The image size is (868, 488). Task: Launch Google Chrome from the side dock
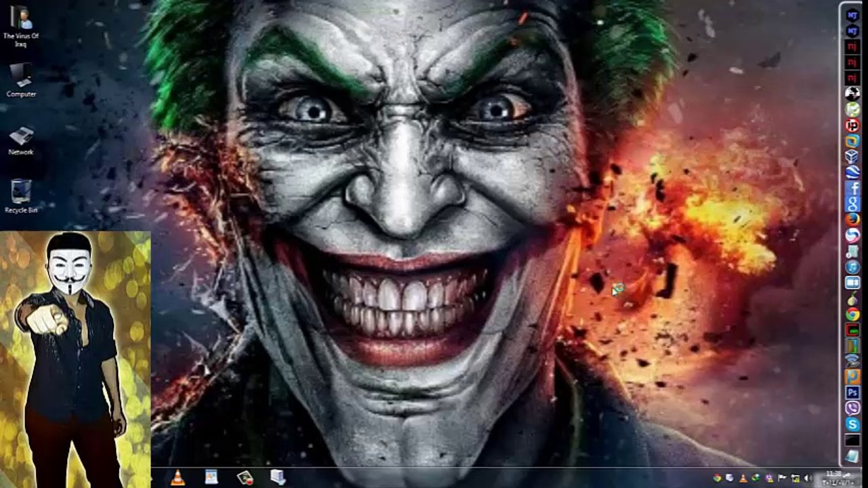pyautogui.click(x=852, y=313)
